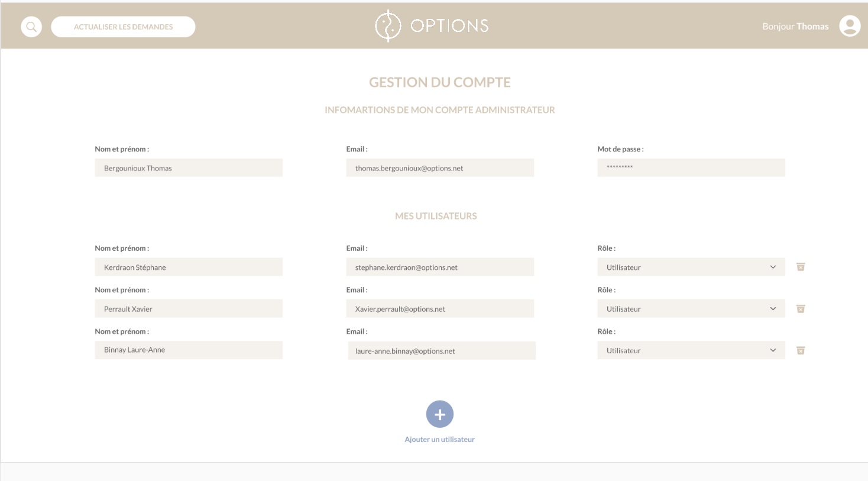Remove Binnay Laure-Anne using trash icon
This screenshot has height=481, width=868.
[x=801, y=350]
